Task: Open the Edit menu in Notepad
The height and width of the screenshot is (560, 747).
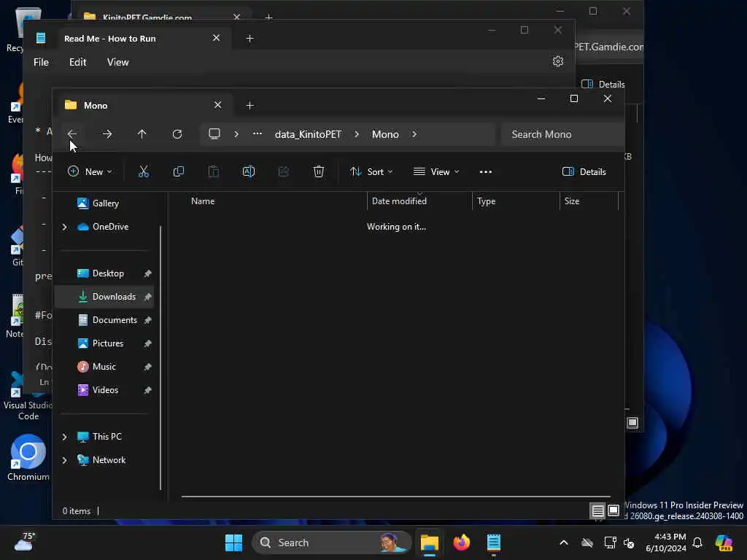Action: pos(77,63)
